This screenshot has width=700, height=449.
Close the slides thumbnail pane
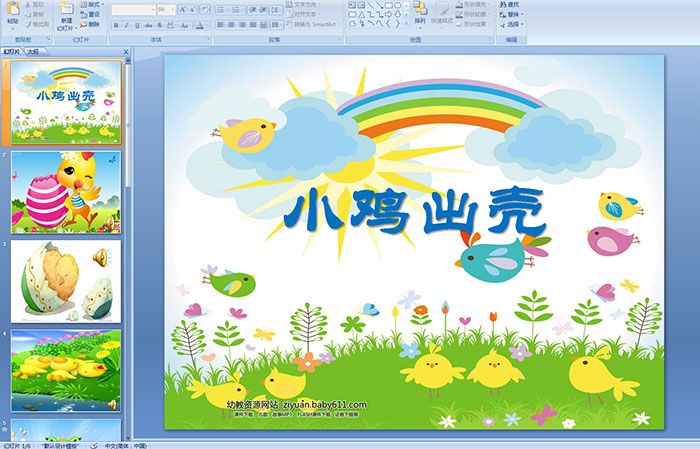(x=126, y=52)
